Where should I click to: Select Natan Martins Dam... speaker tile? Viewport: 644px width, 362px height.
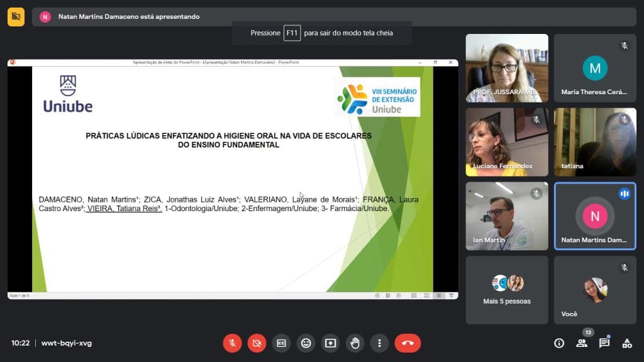coord(595,216)
